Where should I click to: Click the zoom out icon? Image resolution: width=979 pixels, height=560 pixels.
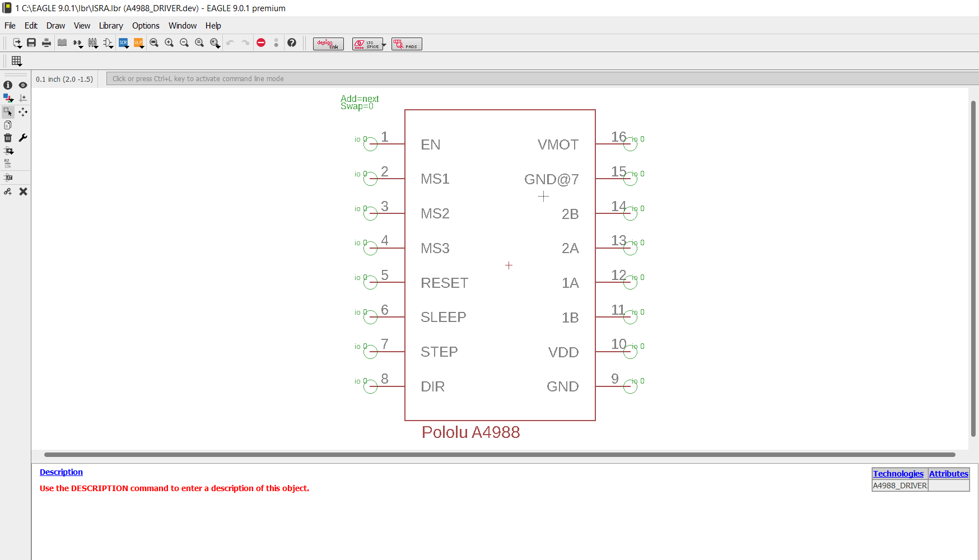pos(184,43)
